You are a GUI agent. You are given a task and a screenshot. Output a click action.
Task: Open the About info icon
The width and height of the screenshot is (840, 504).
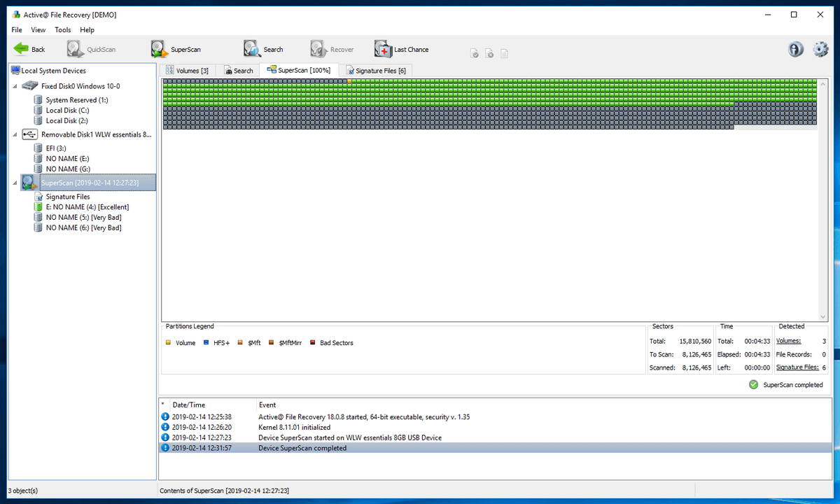(x=795, y=49)
